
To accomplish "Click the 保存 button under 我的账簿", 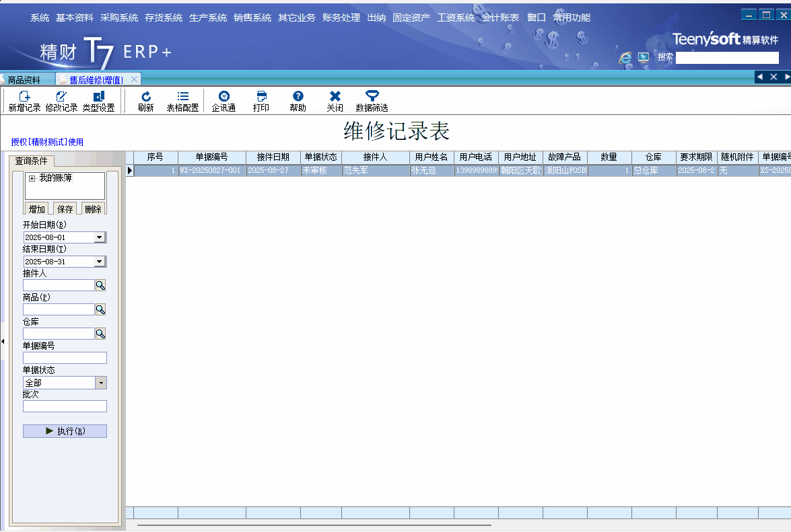I will pyautogui.click(x=65, y=209).
